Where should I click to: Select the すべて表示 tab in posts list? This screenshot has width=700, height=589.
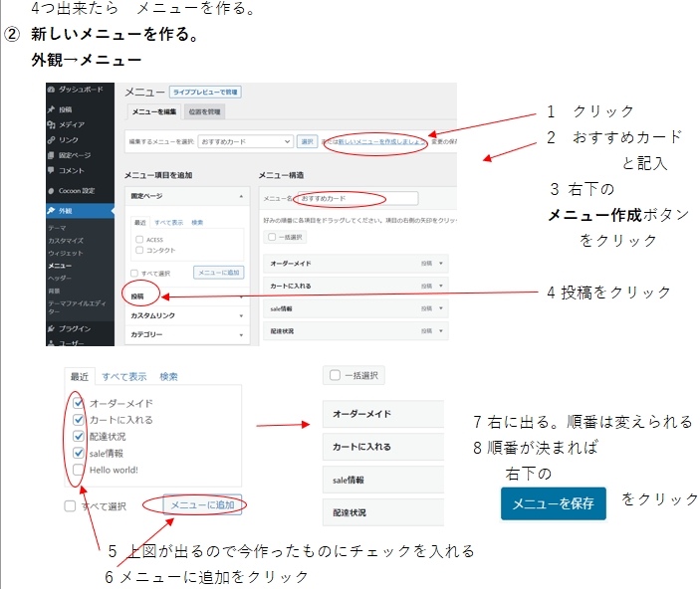coord(124,377)
